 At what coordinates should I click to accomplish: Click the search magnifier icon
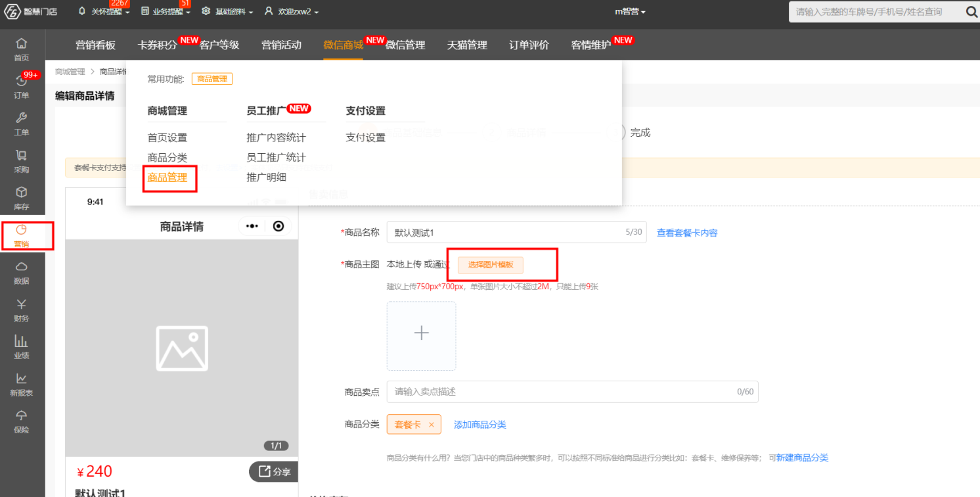(x=971, y=12)
